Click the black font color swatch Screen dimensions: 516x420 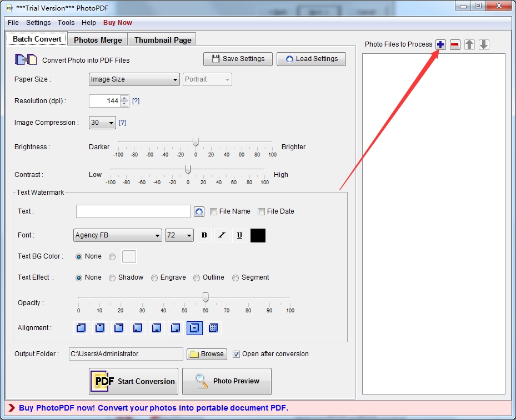tap(258, 235)
